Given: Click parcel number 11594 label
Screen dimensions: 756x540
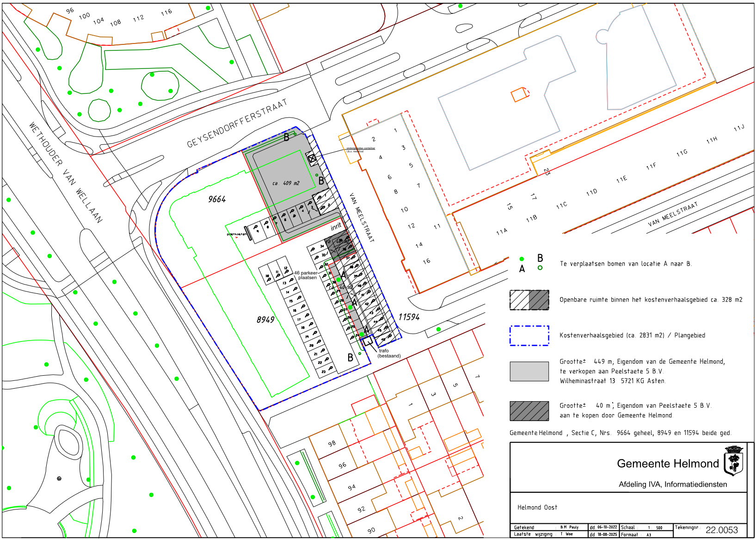Looking at the screenshot, I should pyautogui.click(x=409, y=317).
